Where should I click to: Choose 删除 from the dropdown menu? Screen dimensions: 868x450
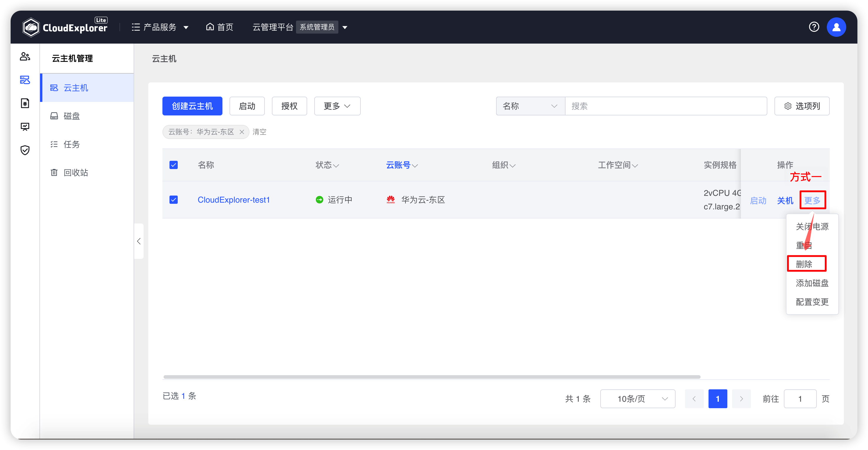pyautogui.click(x=812, y=264)
